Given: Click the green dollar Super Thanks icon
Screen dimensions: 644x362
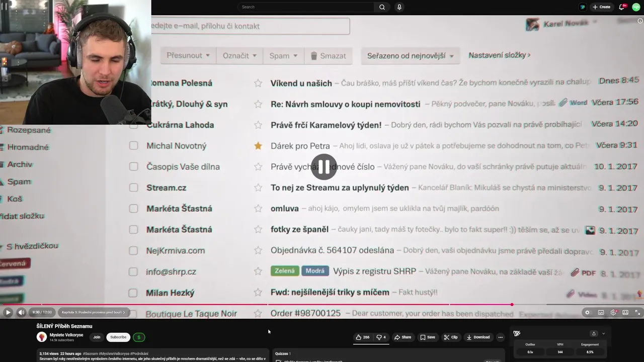Looking at the screenshot, I should coord(139,337).
